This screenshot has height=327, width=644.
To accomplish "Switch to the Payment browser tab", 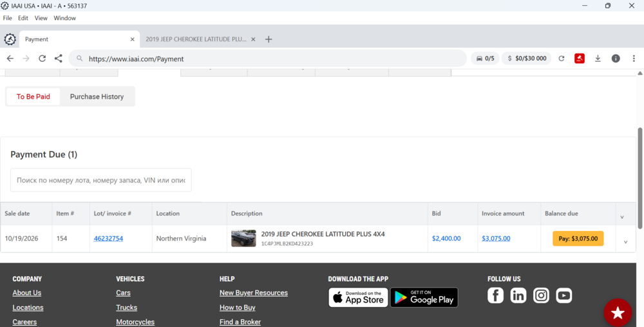I will click(x=79, y=39).
